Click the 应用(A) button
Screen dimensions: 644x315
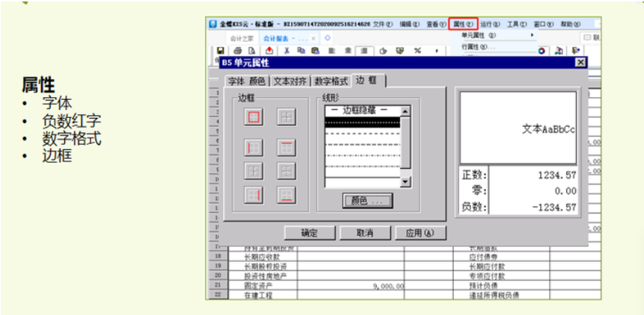420,234
